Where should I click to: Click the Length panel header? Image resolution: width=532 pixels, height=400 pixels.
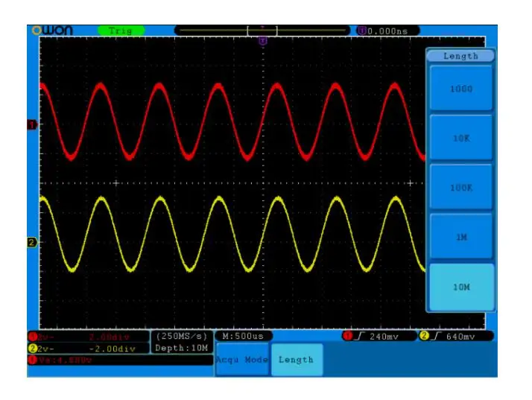pos(460,56)
